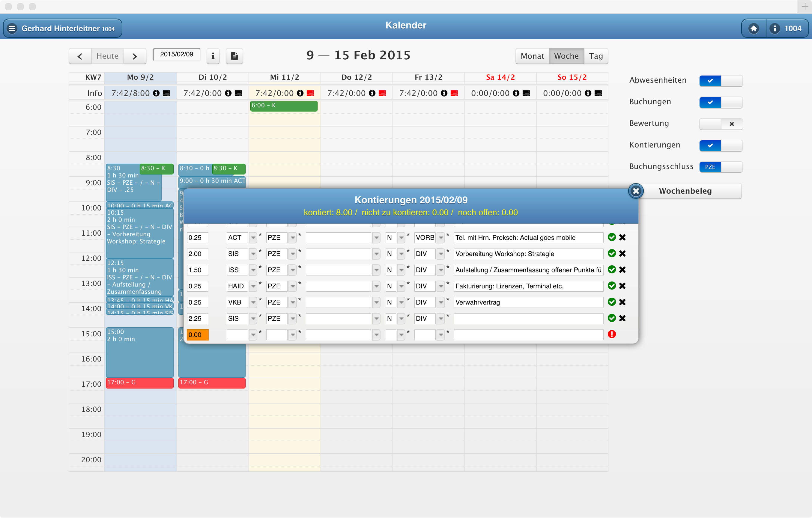Click the info icon for Mo 9/2
812x518 pixels.
click(156, 93)
